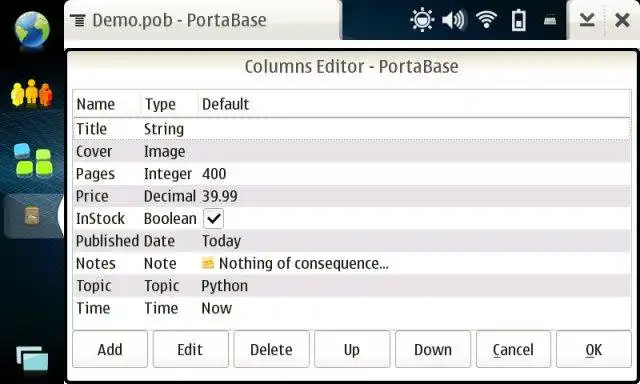Click the Boolean type cell

(170, 219)
